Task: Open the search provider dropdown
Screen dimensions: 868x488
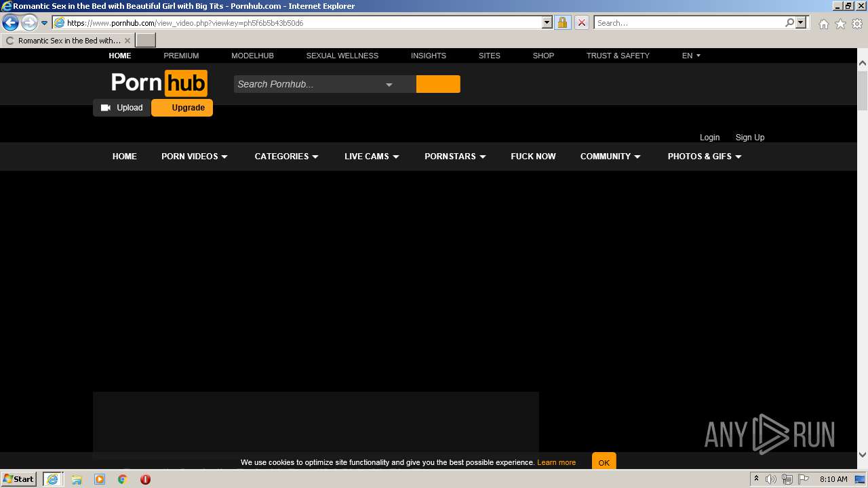Action: click(x=801, y=23)
